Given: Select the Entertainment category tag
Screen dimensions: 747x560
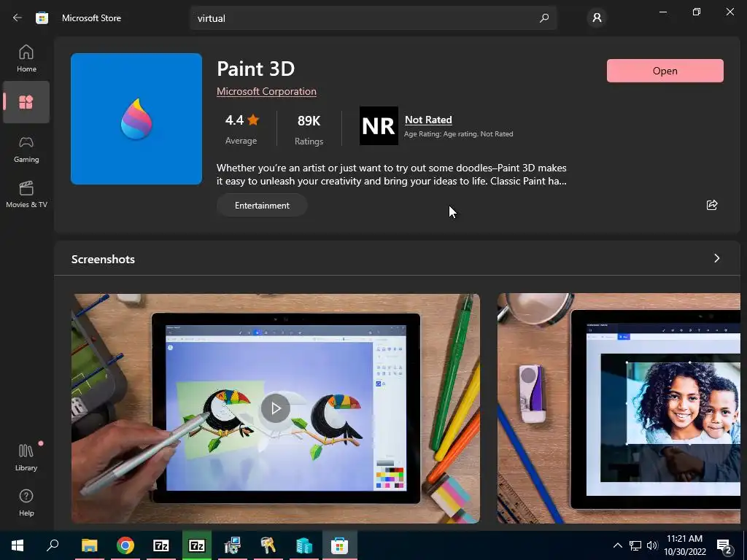Looking at the screenshot, I should [x=262, y=205].
